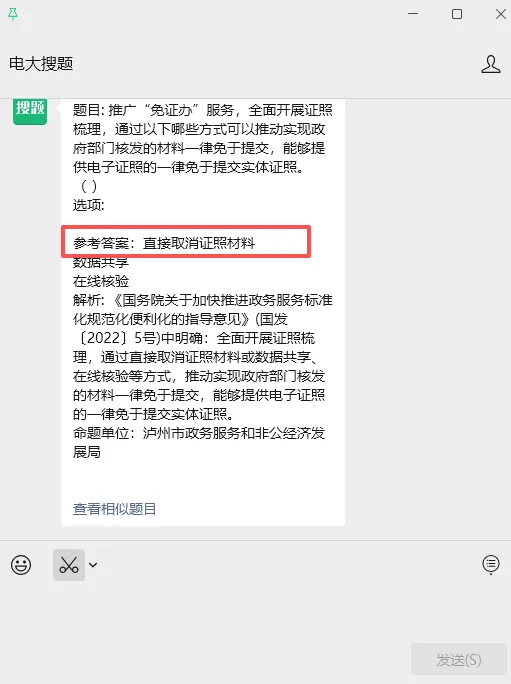The height and width of the screenshot is (684, 511).
Task: Maximize the chat window
Action: pos(457,14)
